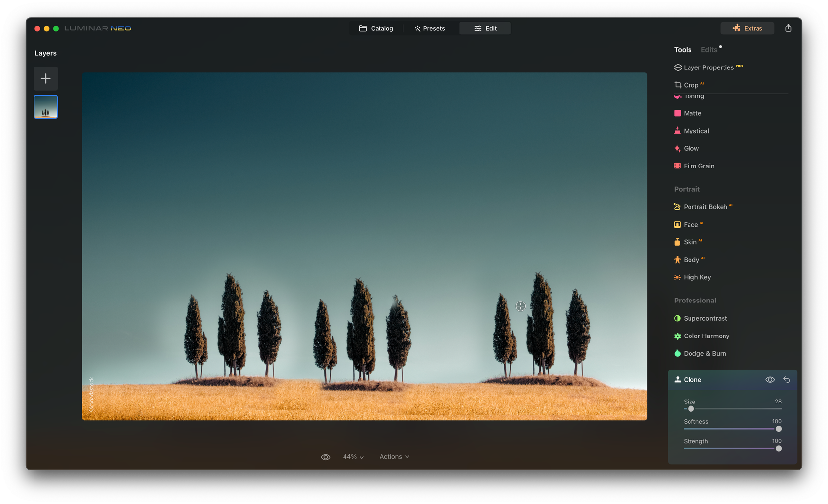
Task: Open the 44% zoom dropdown
Action: pos(353,457)
